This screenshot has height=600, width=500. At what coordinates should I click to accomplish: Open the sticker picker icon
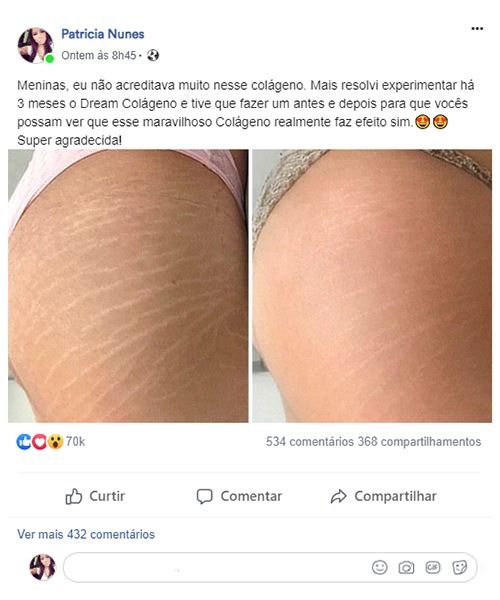(459, 567)
